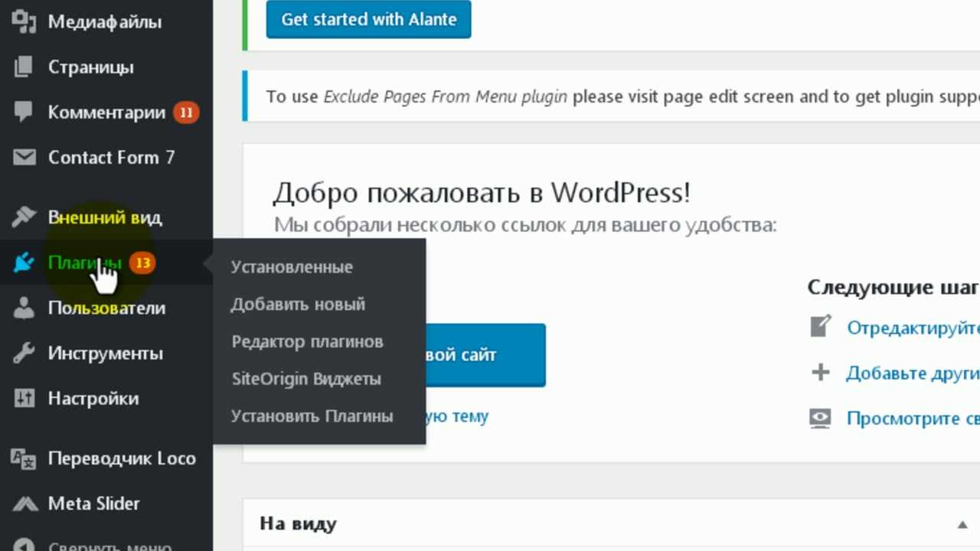This screenshot has width=980, height=551.
Task: Select Установить Плагины submenu entry
Action: coord(312,417)
